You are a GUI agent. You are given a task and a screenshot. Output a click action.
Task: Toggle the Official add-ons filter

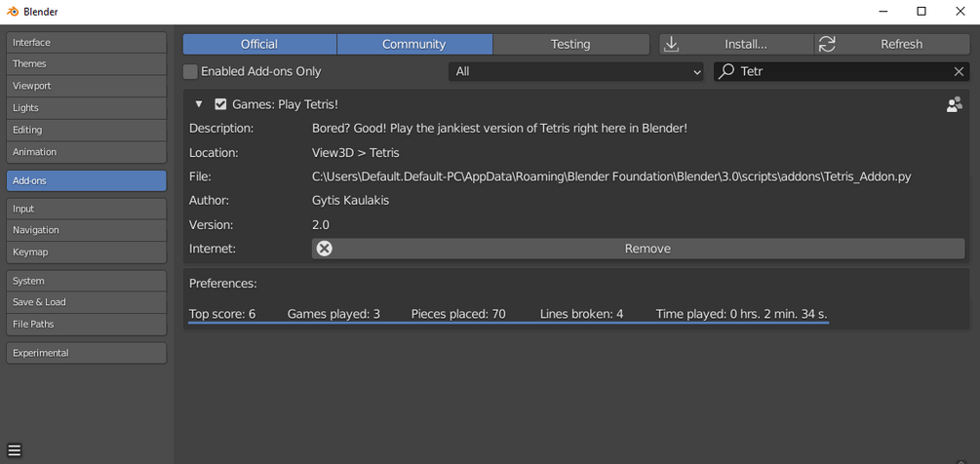pos(259,44)
